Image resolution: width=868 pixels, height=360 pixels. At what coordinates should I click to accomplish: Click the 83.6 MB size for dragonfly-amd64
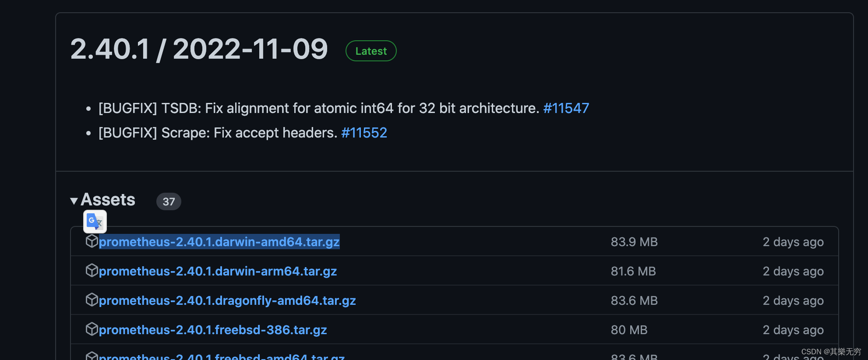click(634, 300)
